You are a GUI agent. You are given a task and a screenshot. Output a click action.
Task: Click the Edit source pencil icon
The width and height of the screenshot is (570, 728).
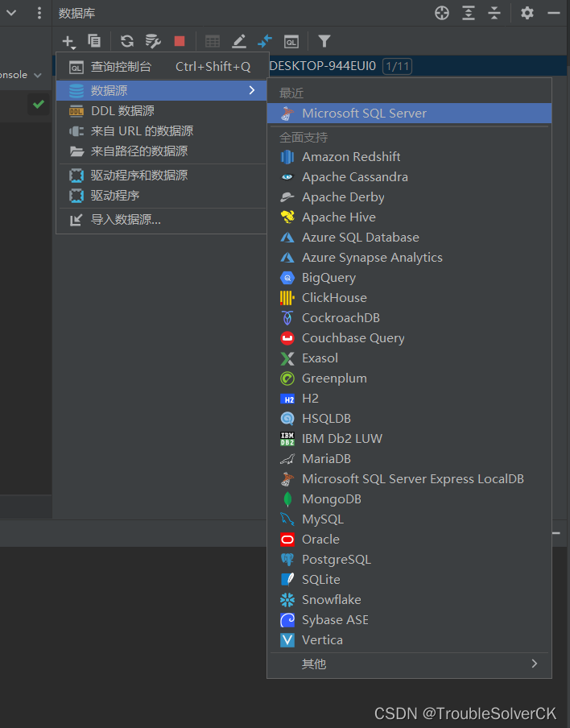[x=238, y=41]
